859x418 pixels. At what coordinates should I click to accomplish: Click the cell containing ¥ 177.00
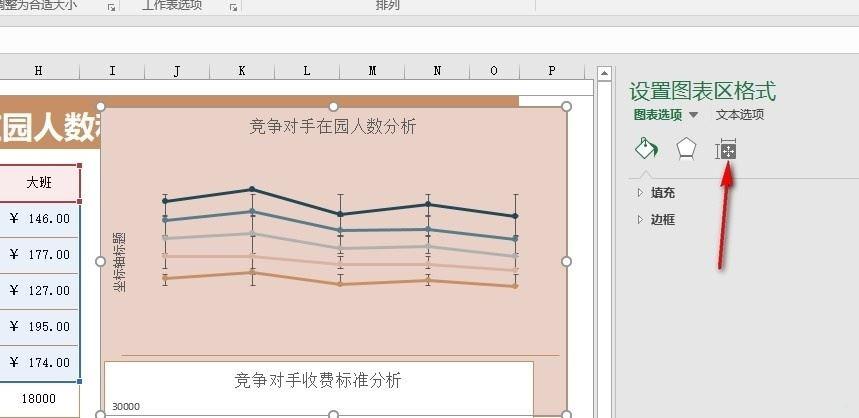point(39,255)
